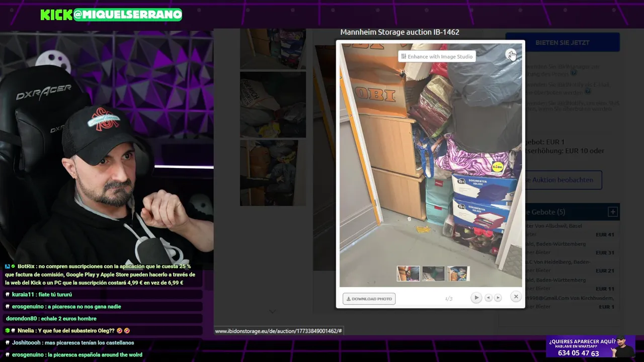Open the bottom background gallery thumbnail
This screenshot has width=644, height=362.
click(x=273, y=173)
